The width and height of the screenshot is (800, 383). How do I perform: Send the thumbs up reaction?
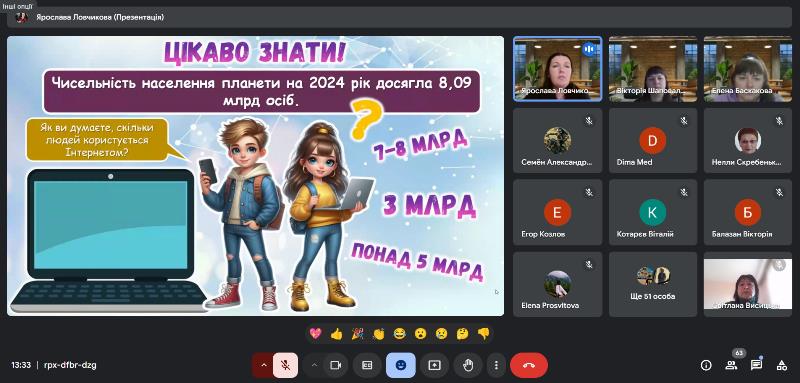[x=336, y=334]
